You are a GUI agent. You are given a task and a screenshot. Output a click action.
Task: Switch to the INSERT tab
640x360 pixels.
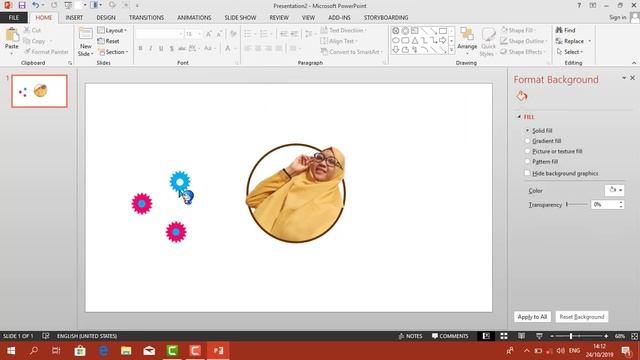pos(74,18)
